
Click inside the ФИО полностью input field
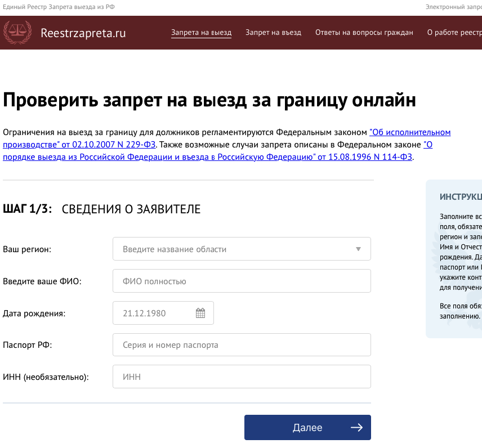[242, 281]
